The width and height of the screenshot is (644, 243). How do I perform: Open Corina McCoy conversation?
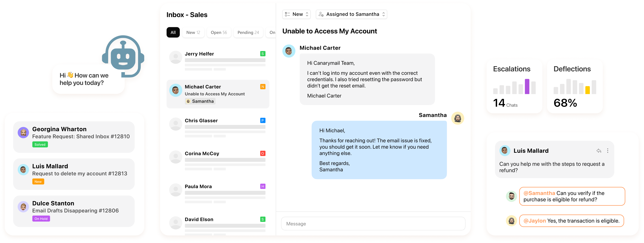coord(218,160)
